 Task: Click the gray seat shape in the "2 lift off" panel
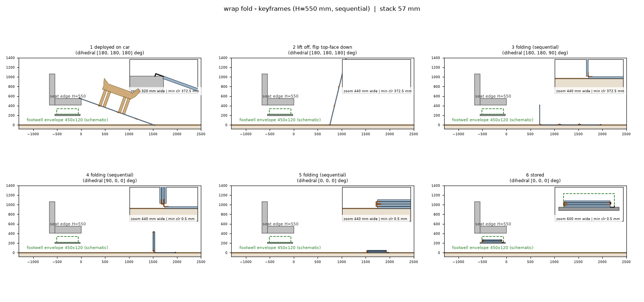pyautogui.click(x=278, y=90)
